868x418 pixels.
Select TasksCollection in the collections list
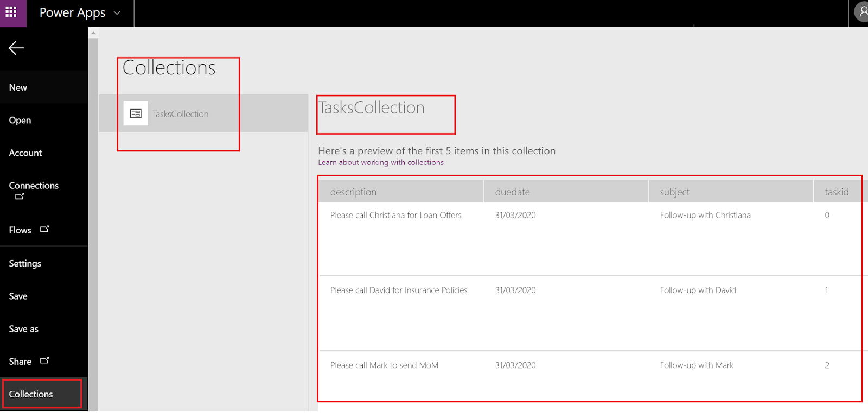(203, 113)
